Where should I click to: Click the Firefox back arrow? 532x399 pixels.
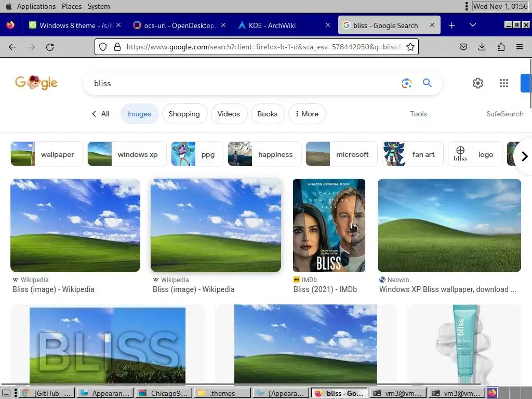tap(12, 47)
